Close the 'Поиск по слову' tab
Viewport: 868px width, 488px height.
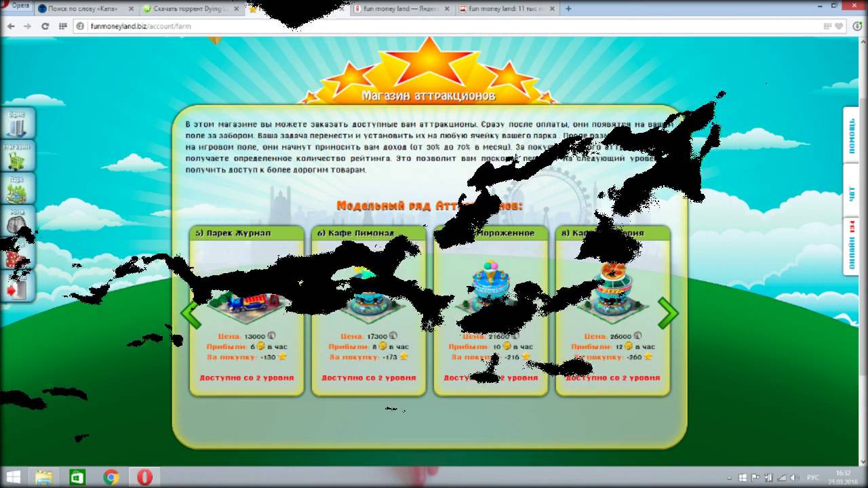(130, 9)
